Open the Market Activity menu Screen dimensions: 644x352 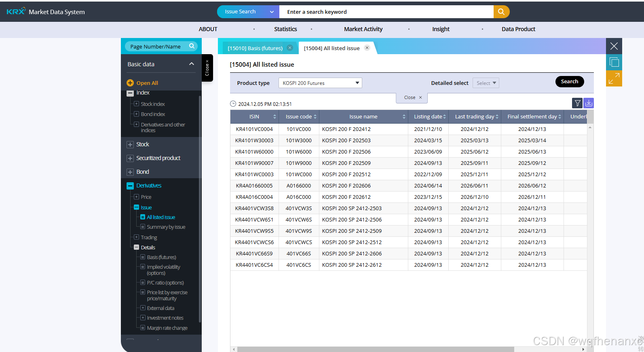coord(363,29)
